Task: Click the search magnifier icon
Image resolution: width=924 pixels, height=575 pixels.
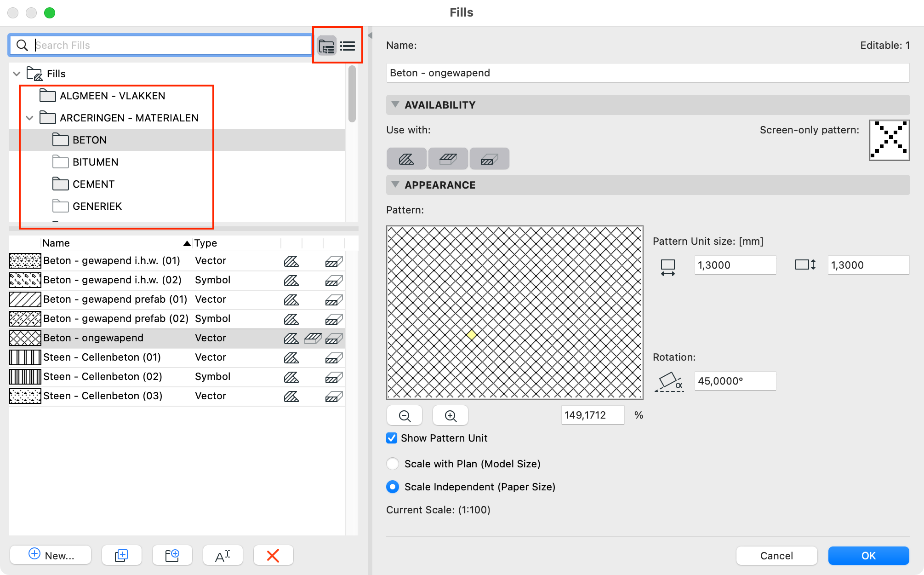Action: (x=22, y=45)
